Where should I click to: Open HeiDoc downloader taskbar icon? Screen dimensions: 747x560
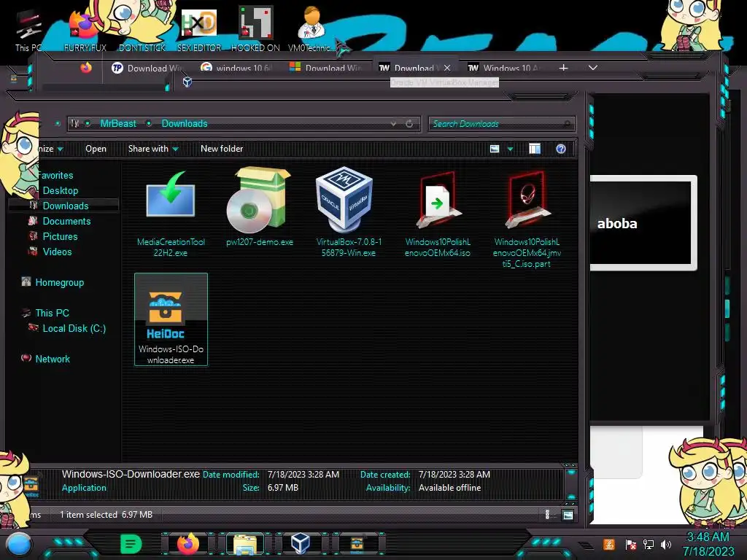point(357,543)
